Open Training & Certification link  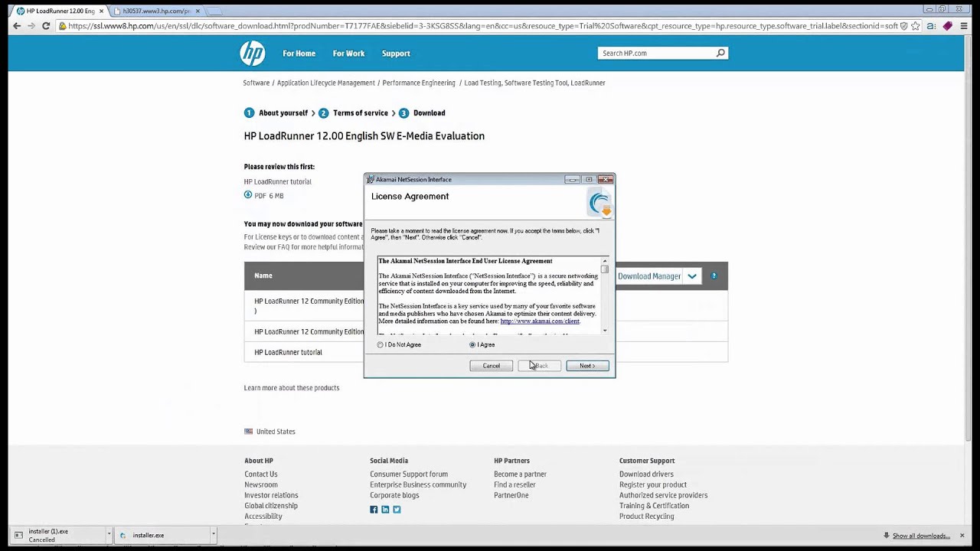(x=654, y=506)
